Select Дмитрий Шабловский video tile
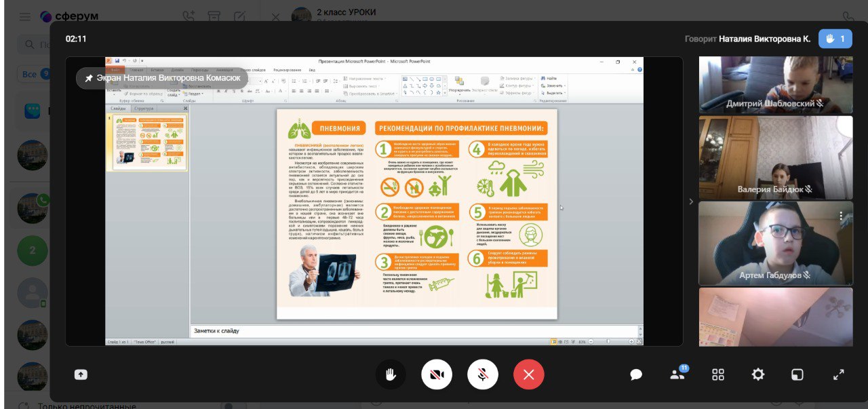868x409 pixels. pos(776,85)
